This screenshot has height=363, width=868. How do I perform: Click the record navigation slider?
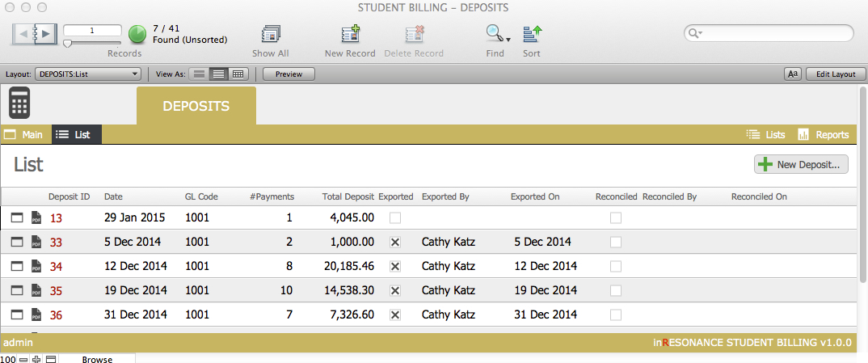(x=69, y=43)
